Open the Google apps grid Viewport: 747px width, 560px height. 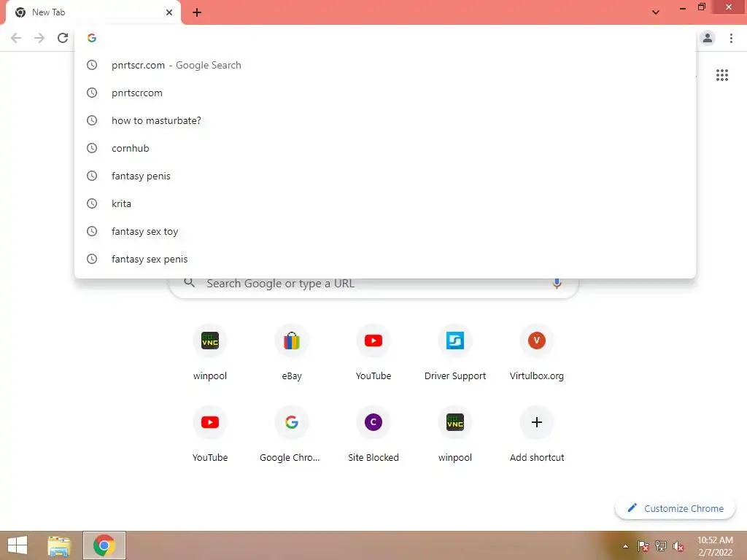pyautogui.click(x=721, y=75)
